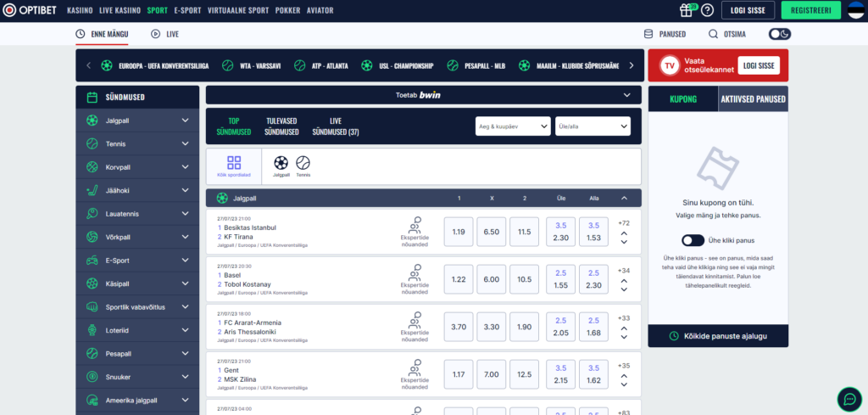Open the Aktiivsed Panused tab
Viewport: 868px width, 415px height.
tap(753, 99)
